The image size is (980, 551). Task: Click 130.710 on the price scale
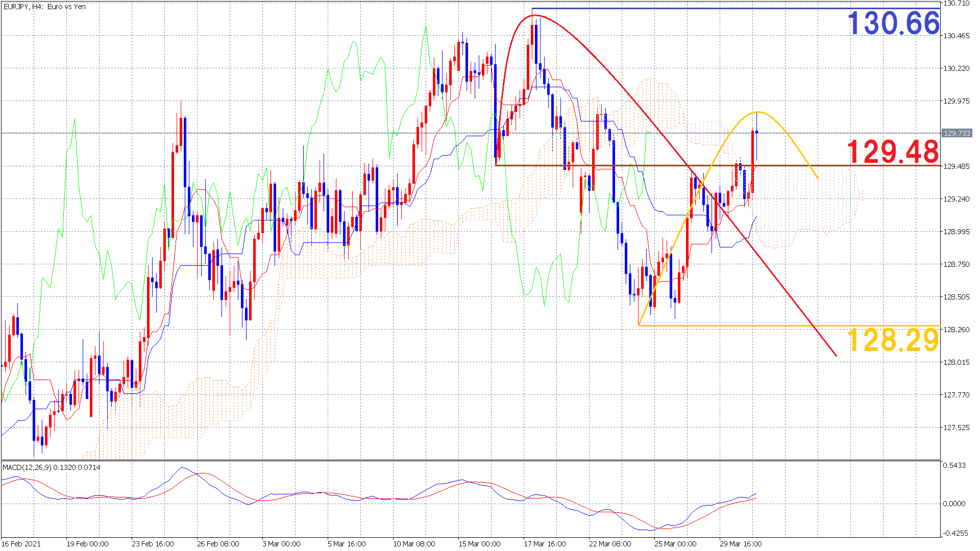tap(956, 3)
